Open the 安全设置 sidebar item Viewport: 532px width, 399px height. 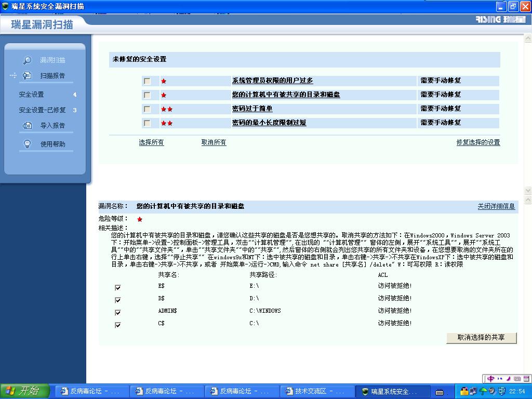tap(31, 95)
